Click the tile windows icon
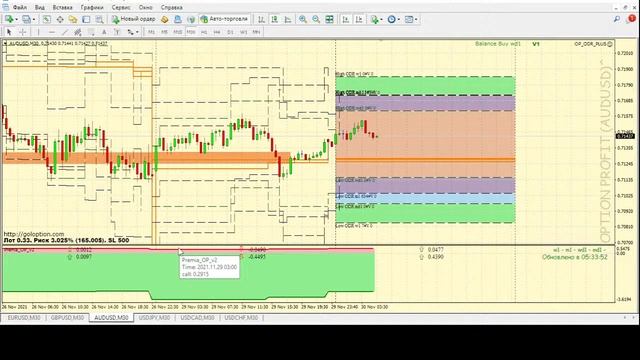 coord(329,19)
